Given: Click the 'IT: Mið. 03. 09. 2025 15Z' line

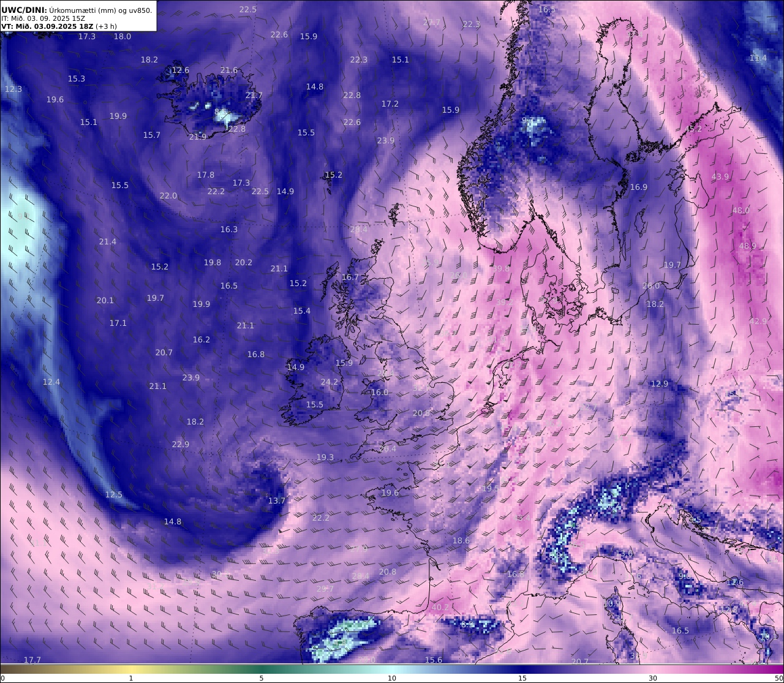Looking at the screenshot, I should 43,18.
